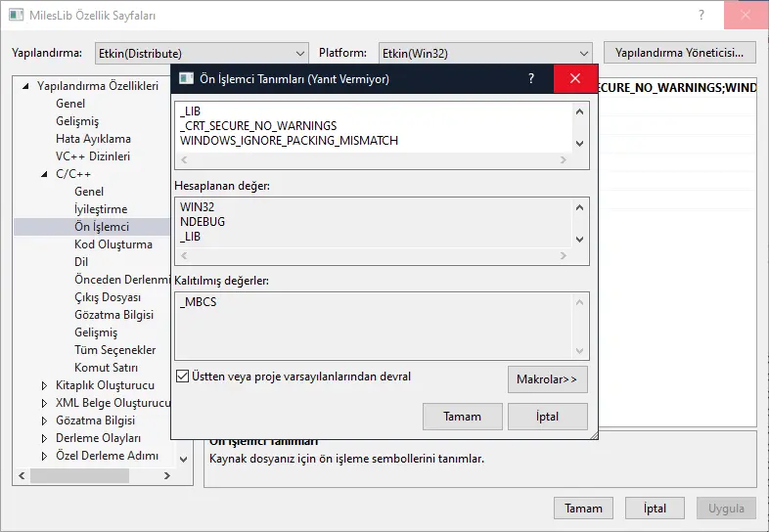
Task: Select Kod Oluşturma under C/C++
Action: [113, 244]
